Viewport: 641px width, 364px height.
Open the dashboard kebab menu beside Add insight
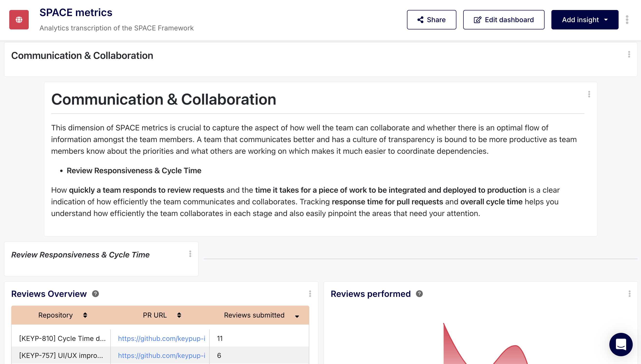(627, 20)
